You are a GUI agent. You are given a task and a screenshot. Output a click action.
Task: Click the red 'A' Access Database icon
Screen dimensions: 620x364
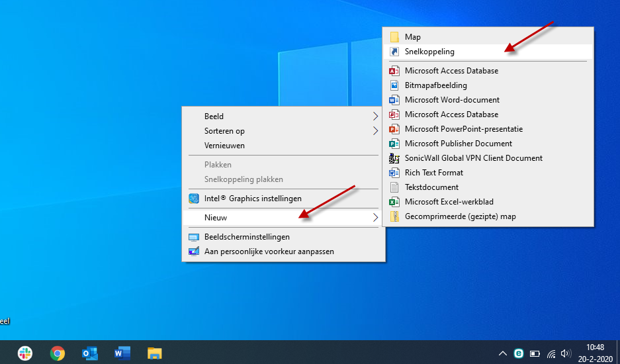(394, 71)
